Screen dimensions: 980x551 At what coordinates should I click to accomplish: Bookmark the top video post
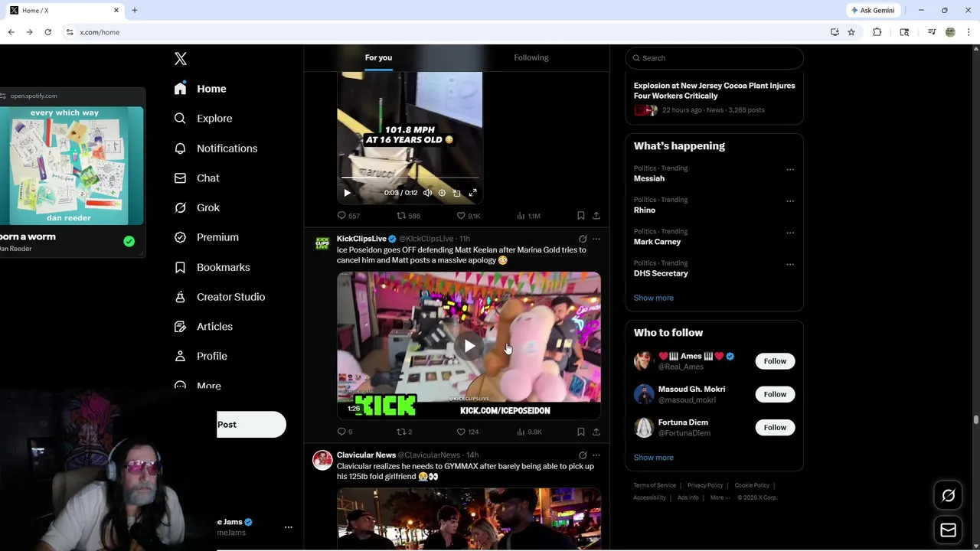pyautogui.click(x=581, y=216)
